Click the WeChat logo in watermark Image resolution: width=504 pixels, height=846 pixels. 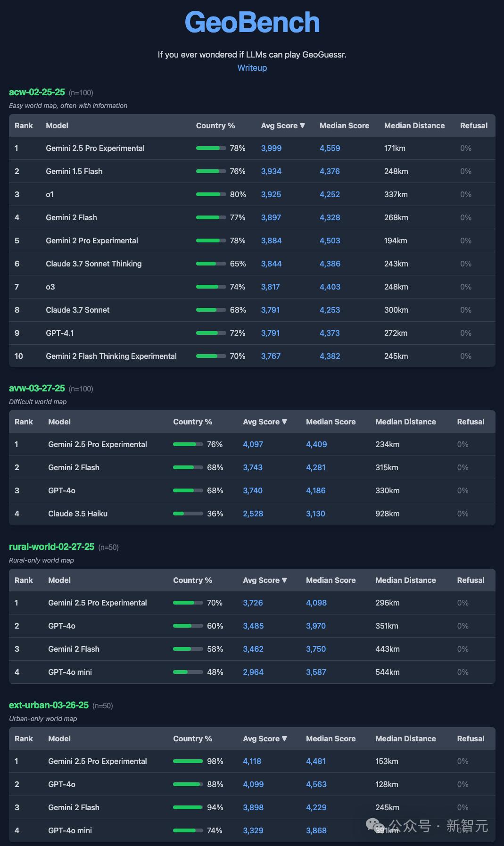pyautogui.click(x=376, y=826)
